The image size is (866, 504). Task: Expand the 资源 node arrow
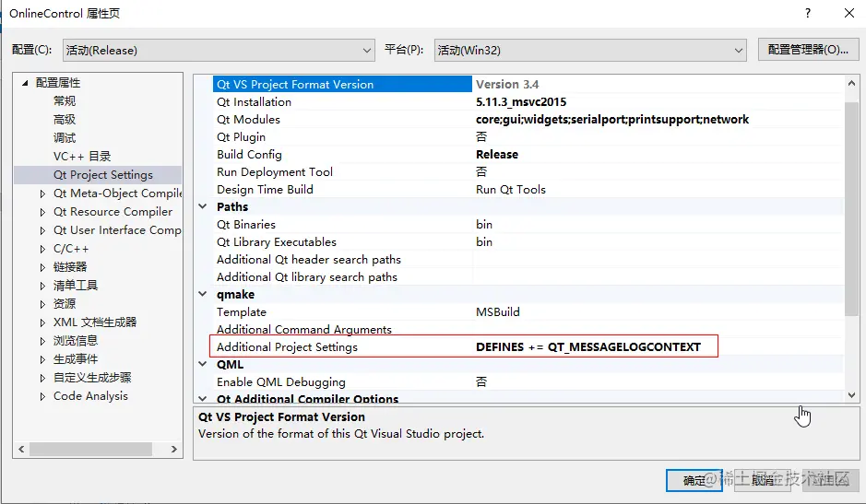[x=42, y=304]
